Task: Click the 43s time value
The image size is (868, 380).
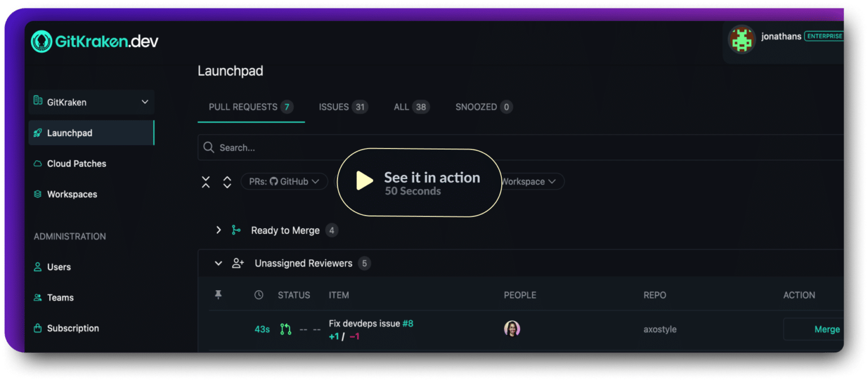Action: [x=262, y=329]
